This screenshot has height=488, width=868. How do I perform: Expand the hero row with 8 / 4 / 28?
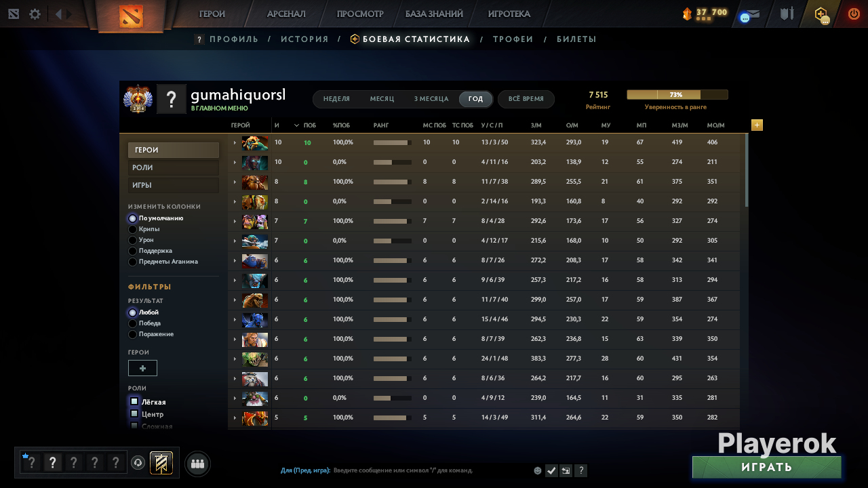tap(235, 222)
